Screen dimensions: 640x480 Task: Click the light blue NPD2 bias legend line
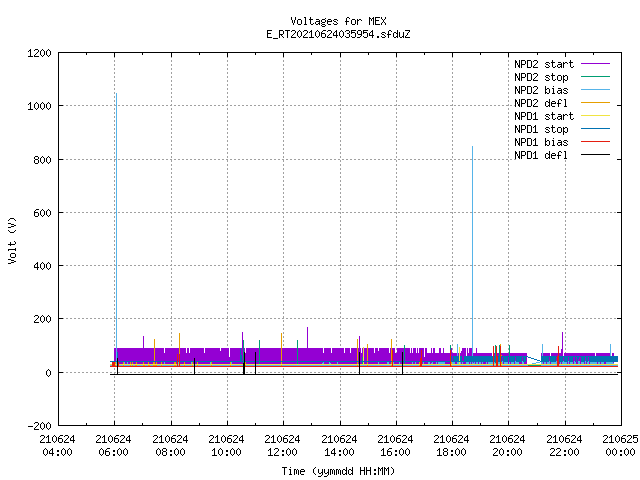point(595,89)
